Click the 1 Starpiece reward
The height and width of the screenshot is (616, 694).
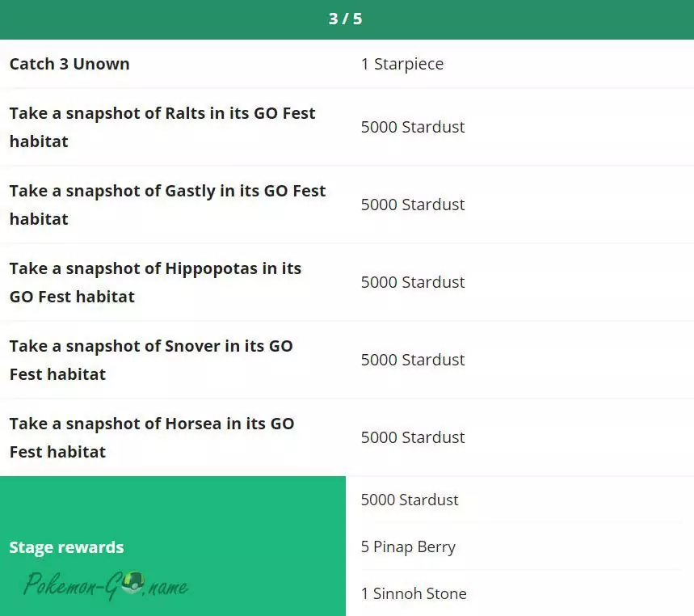(x=402, y=64)
